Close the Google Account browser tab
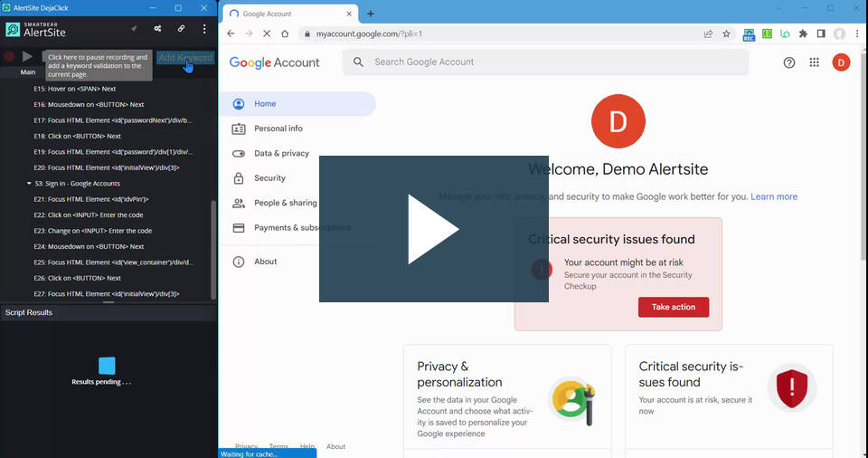This screenshot has width=868, height=458. pyautogui.click(x=349, y=14)
